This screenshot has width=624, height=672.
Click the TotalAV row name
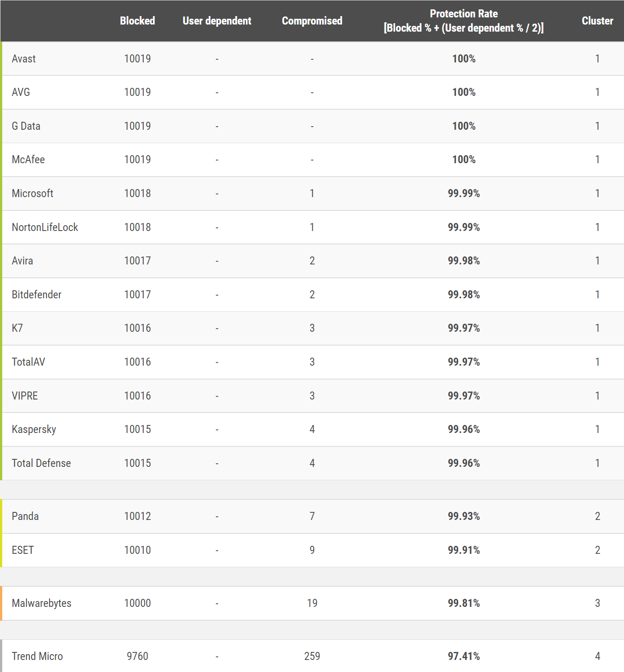[29, 362]
